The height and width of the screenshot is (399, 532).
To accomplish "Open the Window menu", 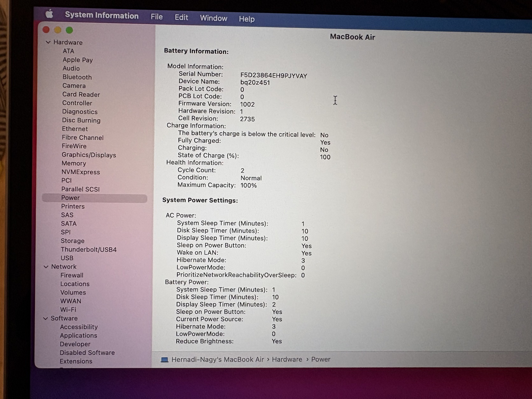I will pyautogui.click(x=213, y=18).
